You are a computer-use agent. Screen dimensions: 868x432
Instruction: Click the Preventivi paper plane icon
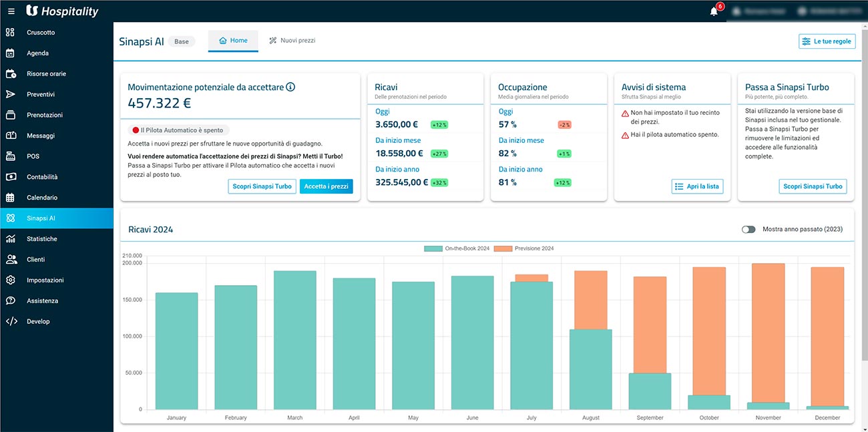10,94
